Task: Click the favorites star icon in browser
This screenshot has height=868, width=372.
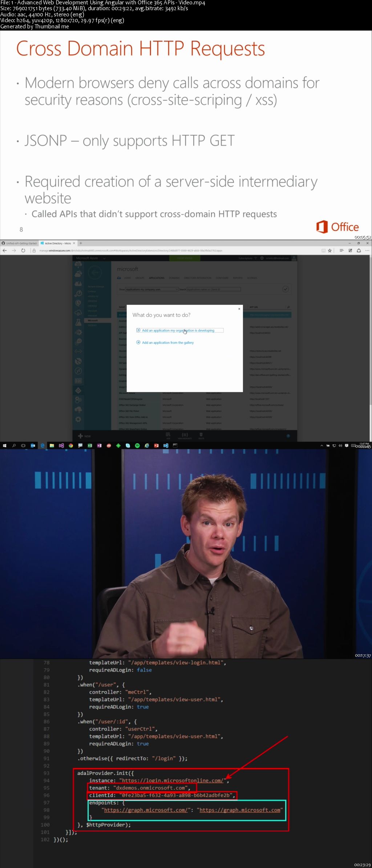Action: click(x=330, y=251)
